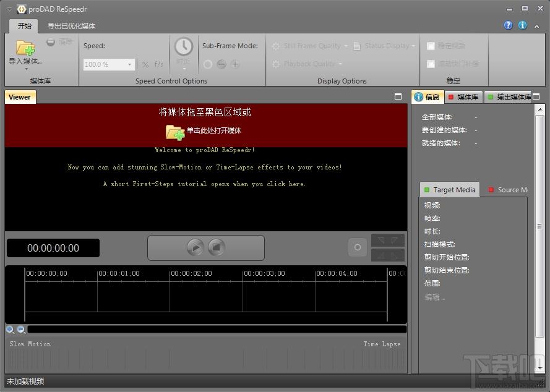Click the blue info icon in title area

click(522, 25)
